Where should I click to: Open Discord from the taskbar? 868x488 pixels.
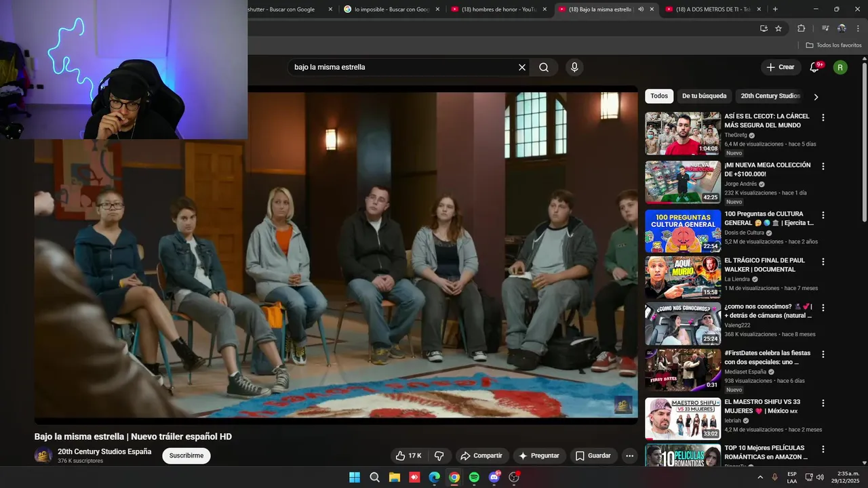494,477
